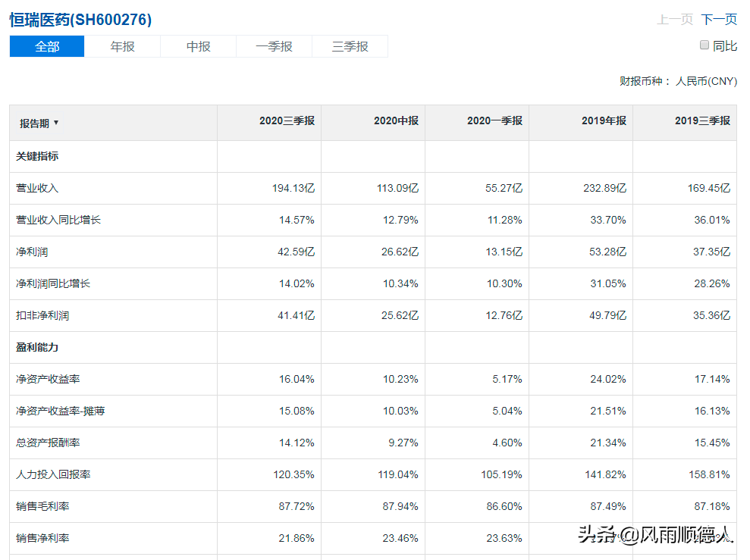Click the 销售净利率 row label
Image resolution: width=750 pixels, height=560 pixels.
42,539
